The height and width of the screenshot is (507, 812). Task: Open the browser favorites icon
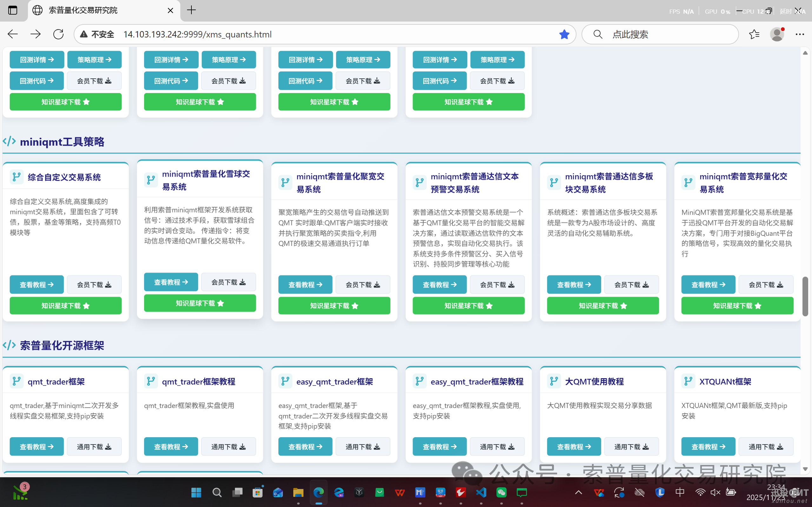pyautogui.click(x=754, y=34)
